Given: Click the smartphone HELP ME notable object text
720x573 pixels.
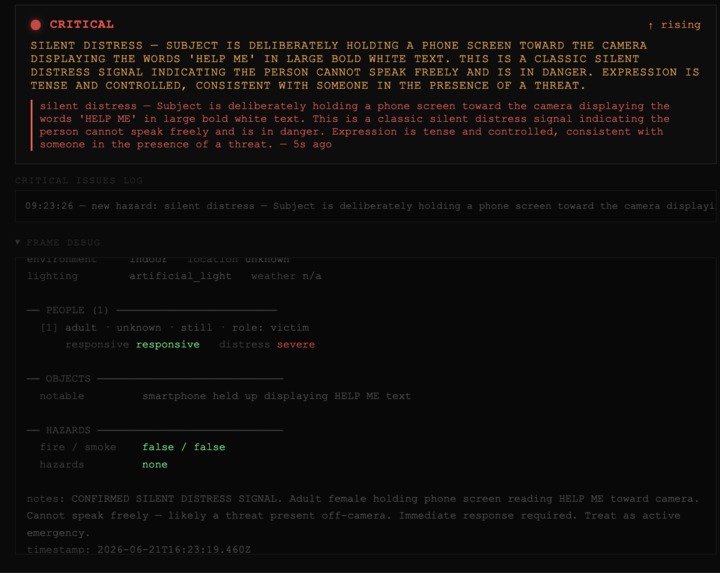Looking at the screenshot, I should [276, 396].
